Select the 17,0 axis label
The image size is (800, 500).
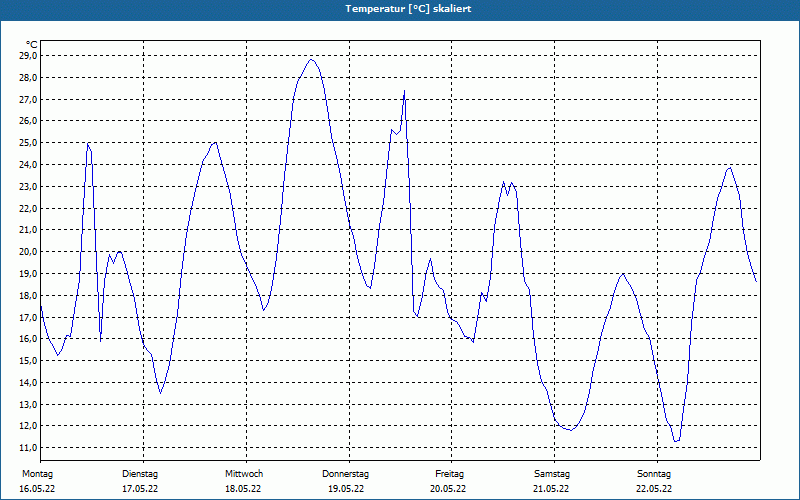(28, 317)
